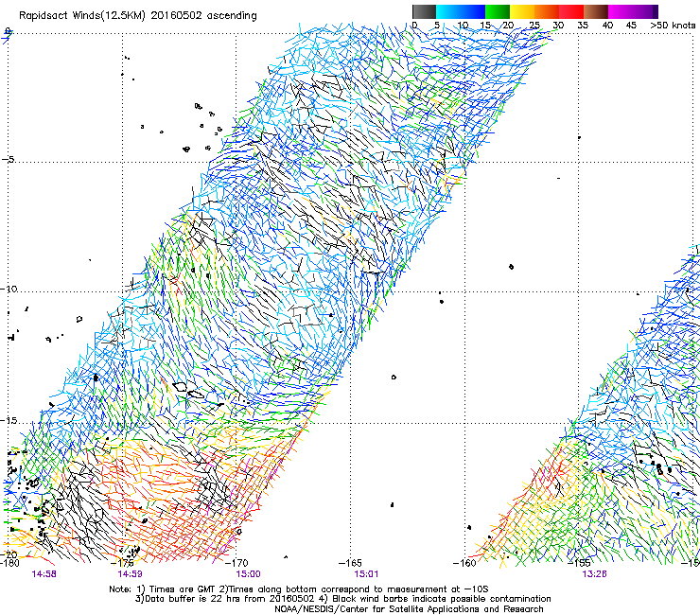
Task: Click the orange 25-30 knots color bar segment
Action: (547, 11)
